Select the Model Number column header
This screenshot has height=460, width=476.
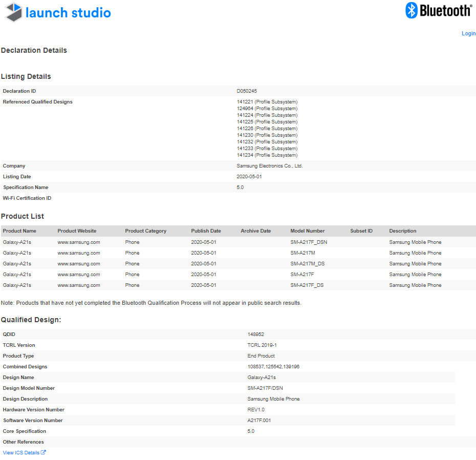pos(307,231)
